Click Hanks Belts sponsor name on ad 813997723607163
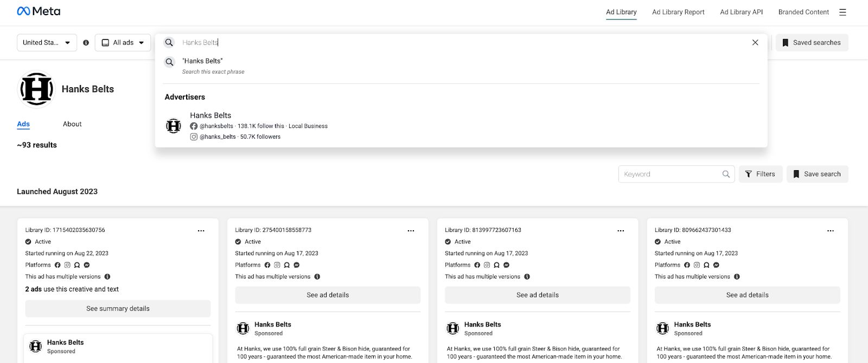This screenshot has height=363, width=868. coord(482,325)
